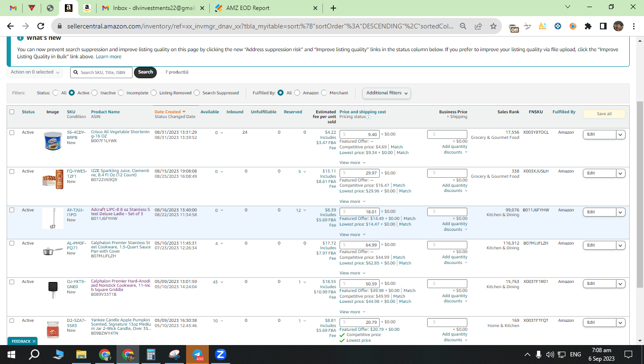Expand Add quantity discounts for Calphalon Sauce Pan
The height and width of the screenshot is (364, 644).
point(455,260)
